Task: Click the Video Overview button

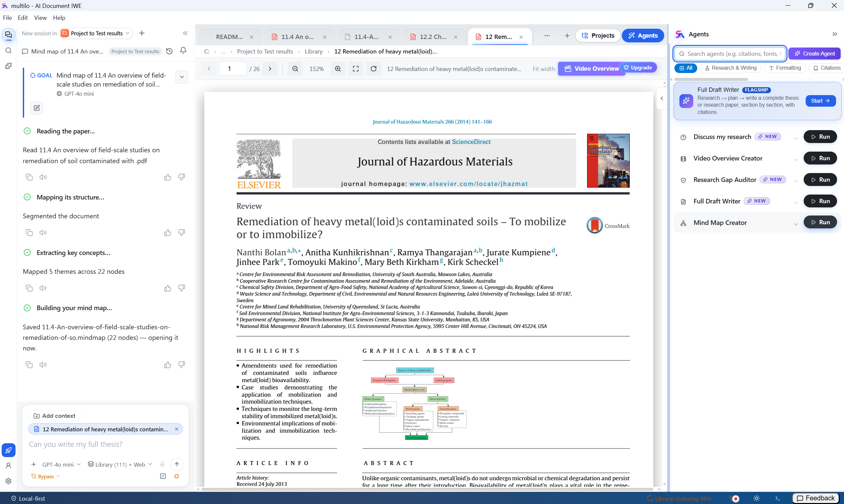Action: (x=592, y=69)
